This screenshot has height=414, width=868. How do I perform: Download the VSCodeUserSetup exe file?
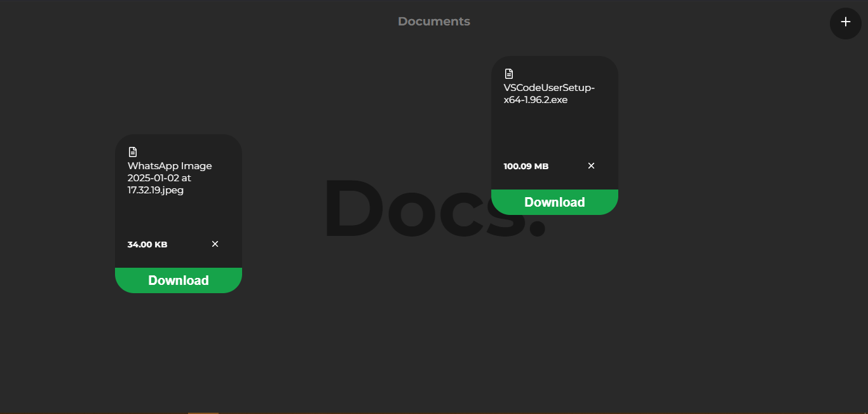click(x=555, y=202)
